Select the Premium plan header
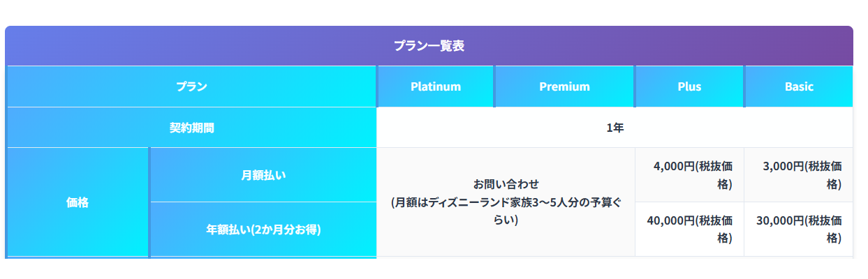868x279 pixels. 564,86
